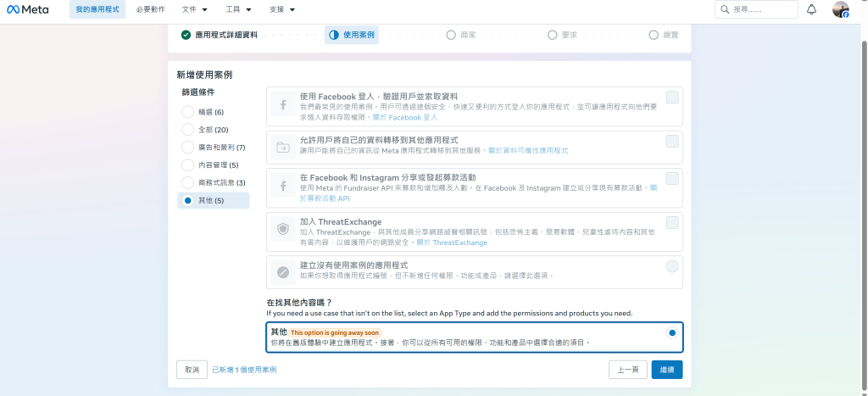Click the 新增使用案例 heading
The height and width of the screenshot is (396, 868).
pos(204,75)
